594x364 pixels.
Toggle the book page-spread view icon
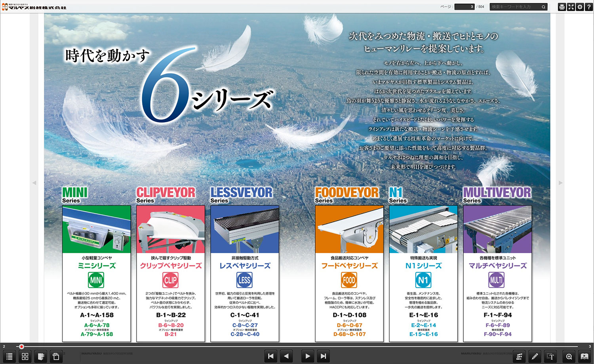coord(584,356)
